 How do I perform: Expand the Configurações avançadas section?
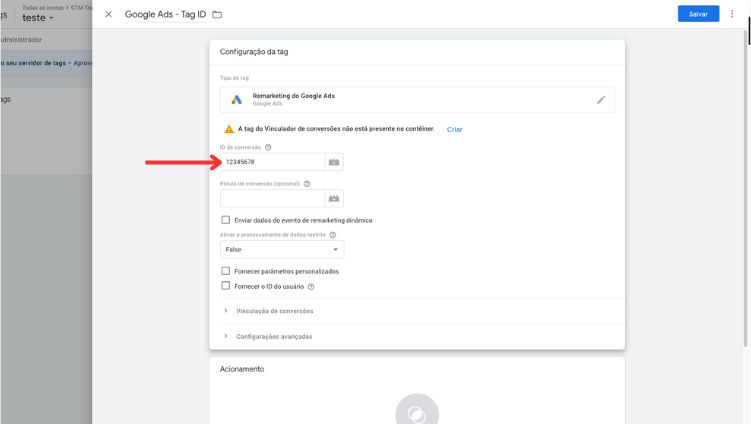tap(274, 336)
